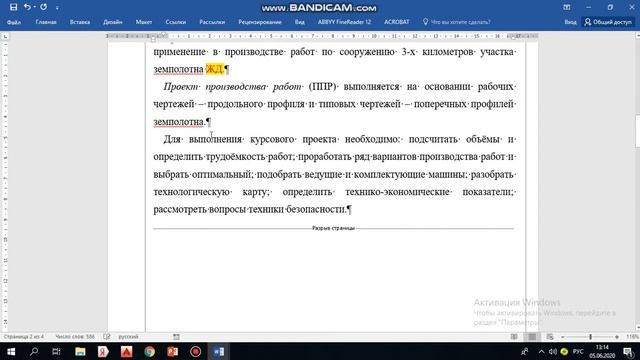Switch to the Ссылки ribbon tab

coord(176,22)
